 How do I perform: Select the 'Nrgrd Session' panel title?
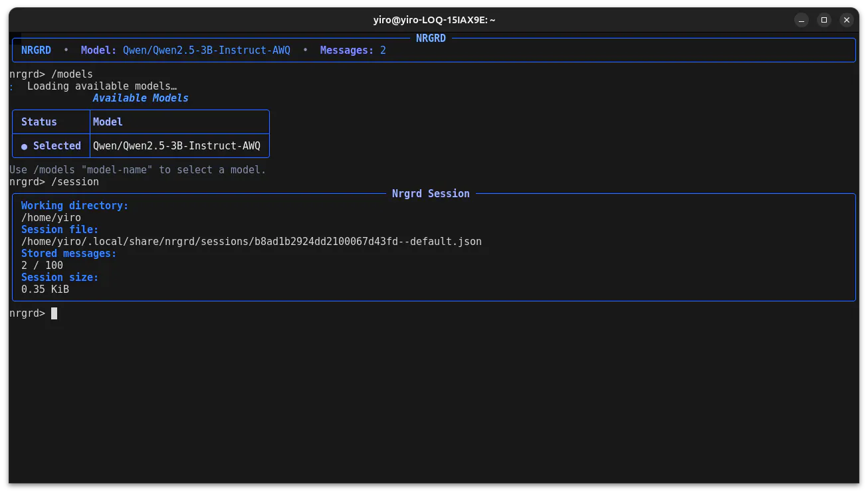click(431, 194)
